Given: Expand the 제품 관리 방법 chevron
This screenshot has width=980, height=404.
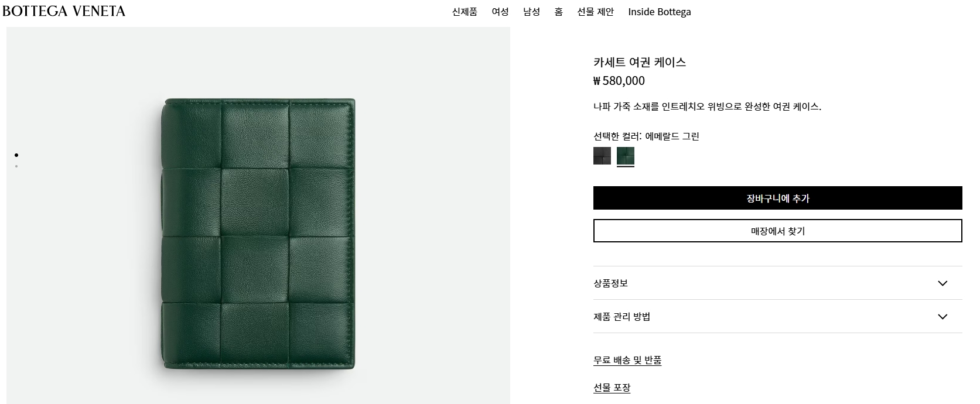Looking at the screenshot, I should pyautogui.click(x=943, y=317).
